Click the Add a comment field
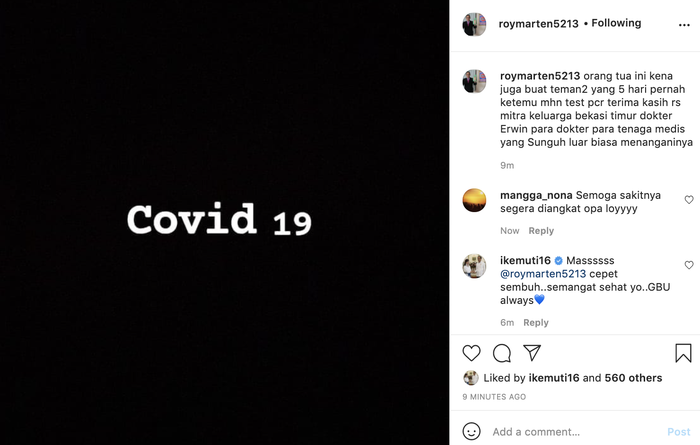This screenshot has height=445, width=700. pos(576,432)
